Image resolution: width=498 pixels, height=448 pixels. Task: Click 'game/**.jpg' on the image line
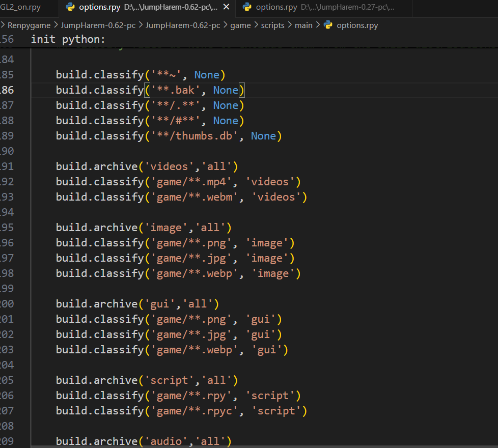point(191,258)
